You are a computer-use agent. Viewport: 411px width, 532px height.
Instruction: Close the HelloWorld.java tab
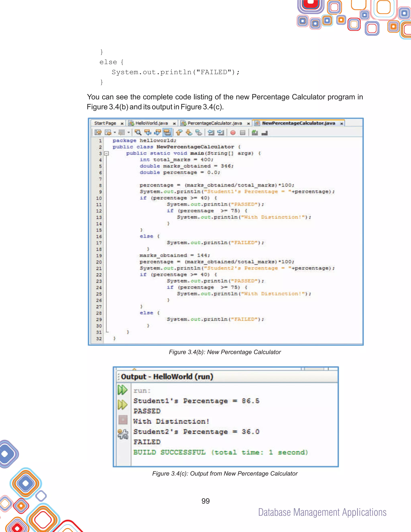pos(174,124)
